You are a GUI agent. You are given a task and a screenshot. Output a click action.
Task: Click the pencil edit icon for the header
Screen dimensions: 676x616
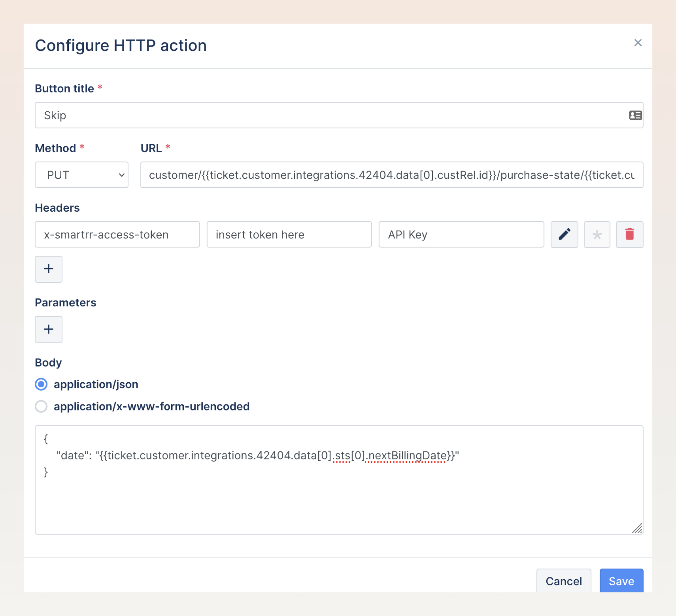[564, 235]
